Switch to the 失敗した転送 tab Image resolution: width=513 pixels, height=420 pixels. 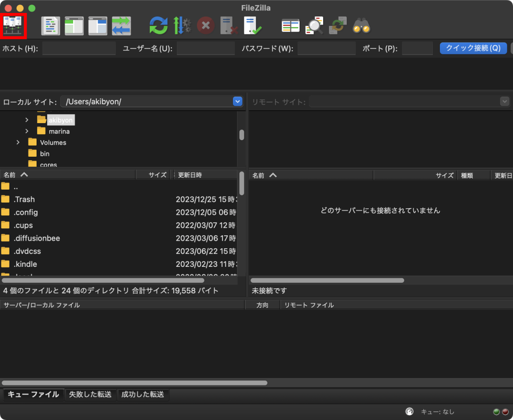click(x=91, y=394)
